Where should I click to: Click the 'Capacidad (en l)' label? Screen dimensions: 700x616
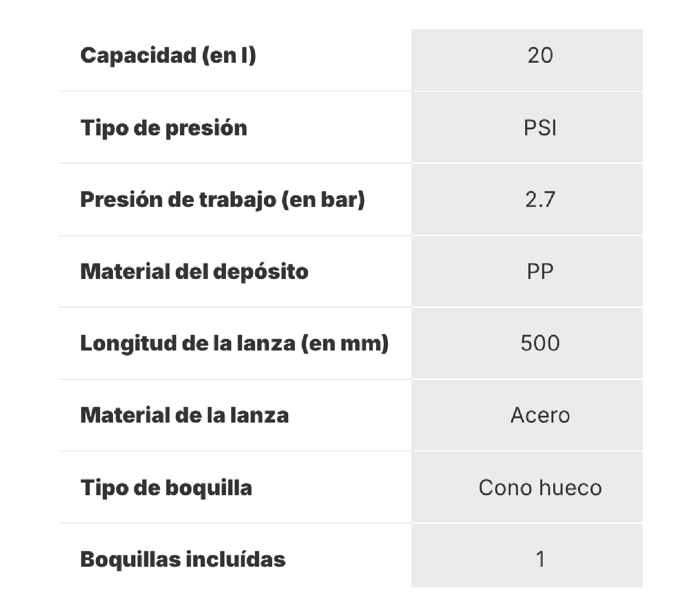coord(168,55)
